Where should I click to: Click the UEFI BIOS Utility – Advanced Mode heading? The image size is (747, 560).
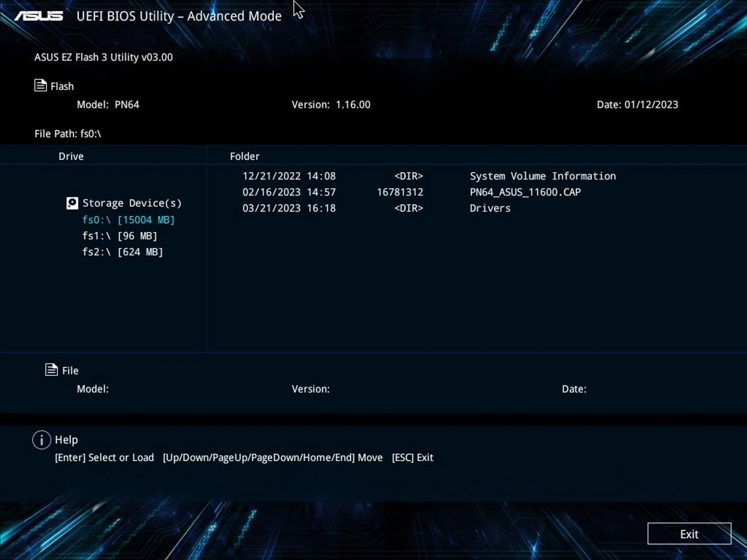click(x=179, y=16)
